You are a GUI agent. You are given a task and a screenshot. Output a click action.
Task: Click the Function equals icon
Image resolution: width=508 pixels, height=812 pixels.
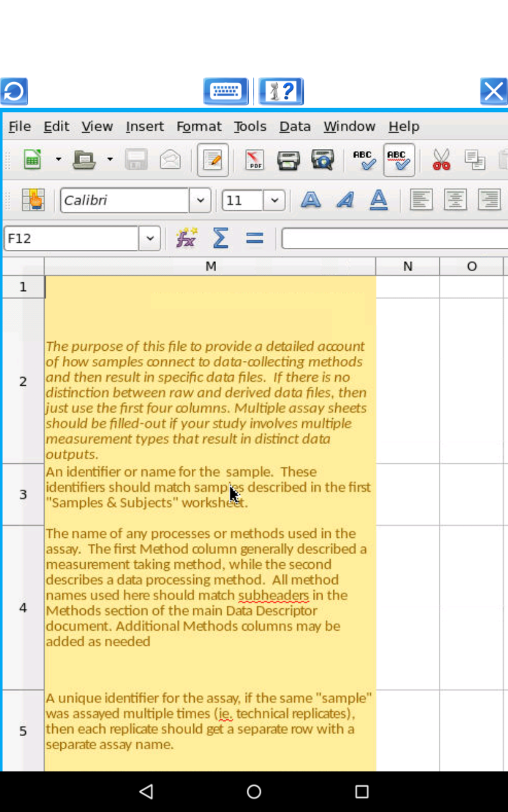tap(254, 238)
